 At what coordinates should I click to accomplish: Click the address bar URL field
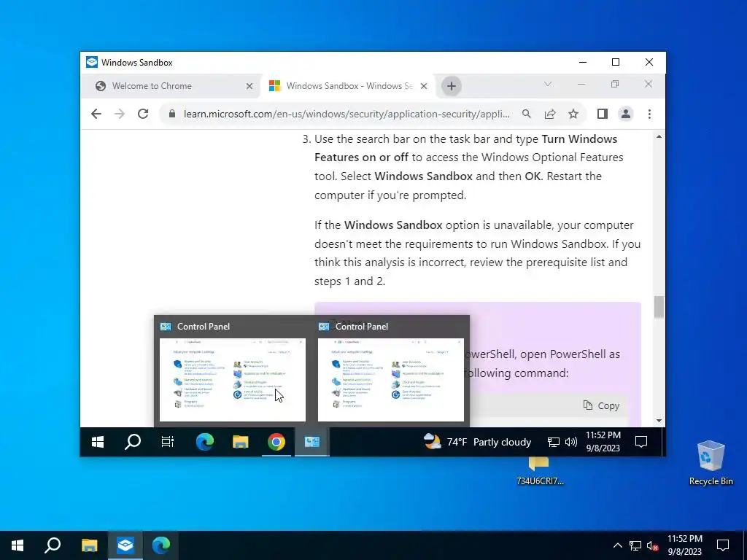click(347, 114)
